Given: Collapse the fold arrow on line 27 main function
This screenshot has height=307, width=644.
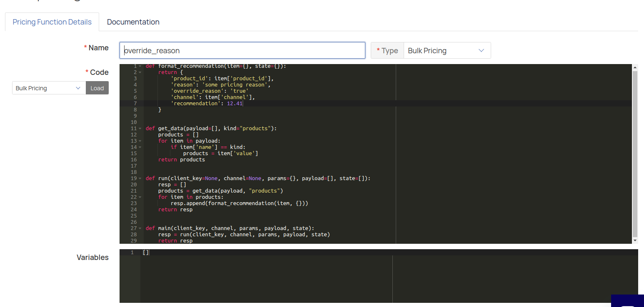Looking at the screenshot, I should 140,228.
